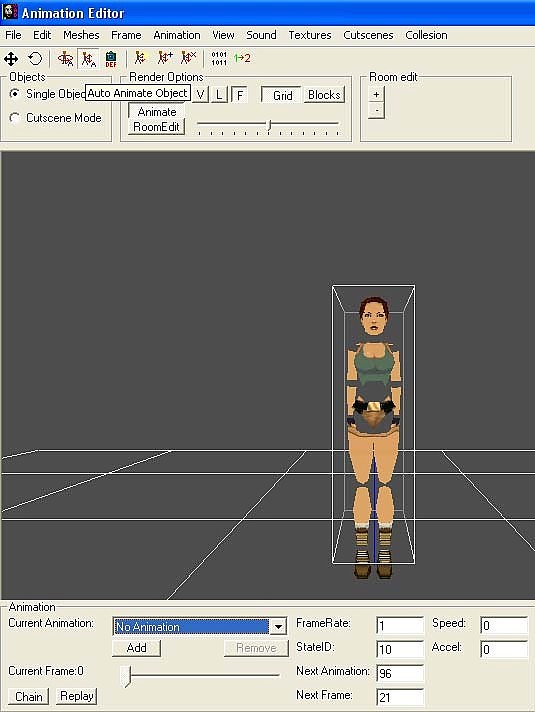Click the Current Frame slider handle

[x=126, y=677]
